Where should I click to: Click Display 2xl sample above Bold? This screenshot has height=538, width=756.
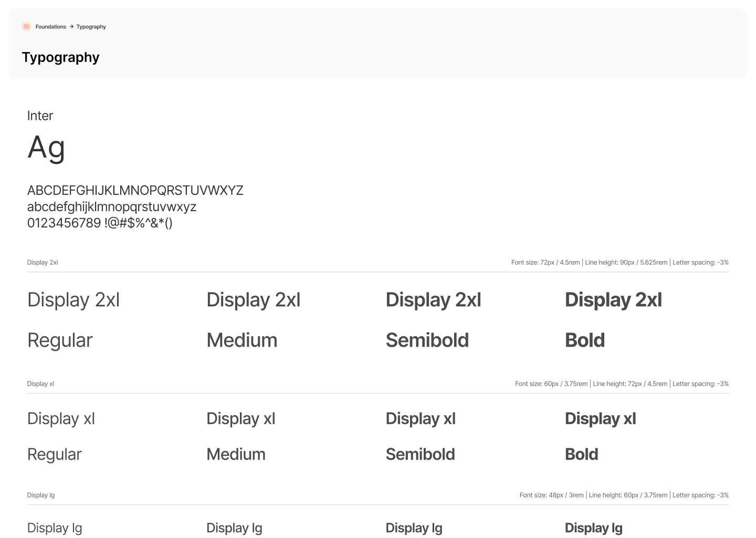click(x=613, y=300)
